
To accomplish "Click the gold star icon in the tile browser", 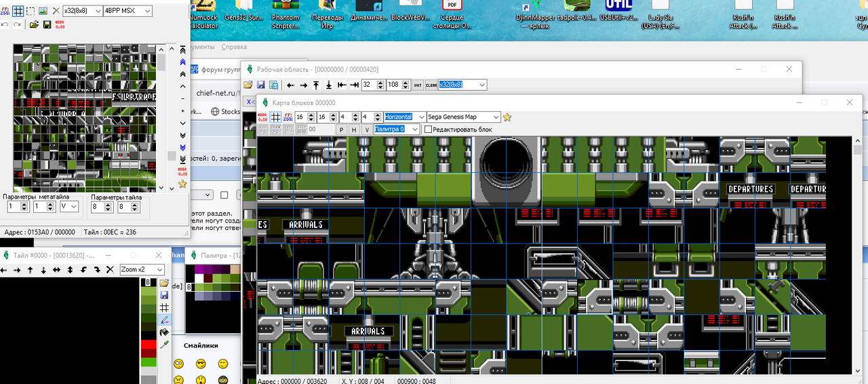I will pos(182,183).
